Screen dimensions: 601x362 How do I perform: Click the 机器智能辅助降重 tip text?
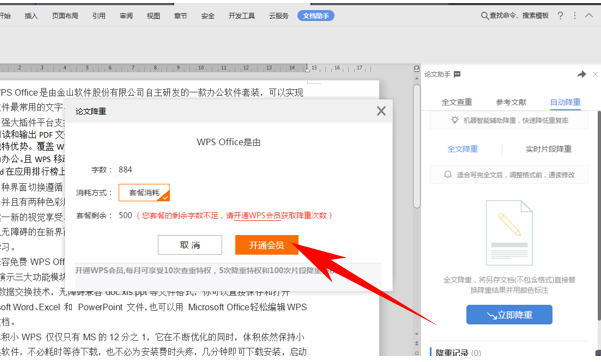[516, 120]
